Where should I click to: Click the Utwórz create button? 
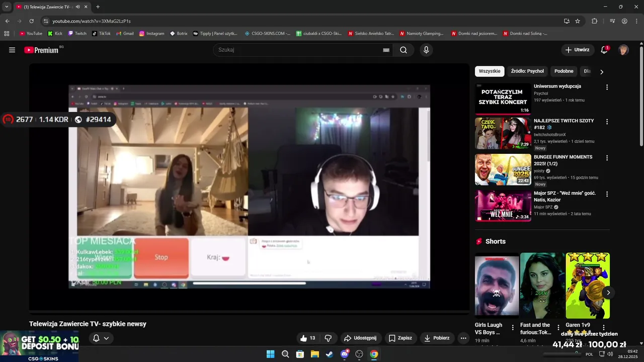click(577, 50)
